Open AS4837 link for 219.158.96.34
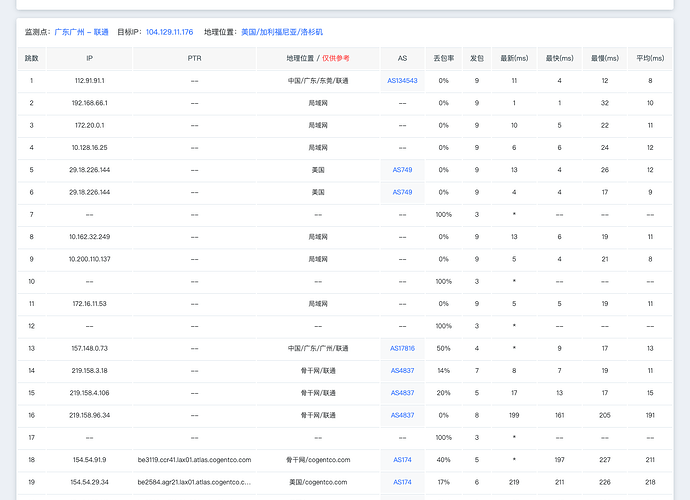The image size is (690, 500). point(402,415)
